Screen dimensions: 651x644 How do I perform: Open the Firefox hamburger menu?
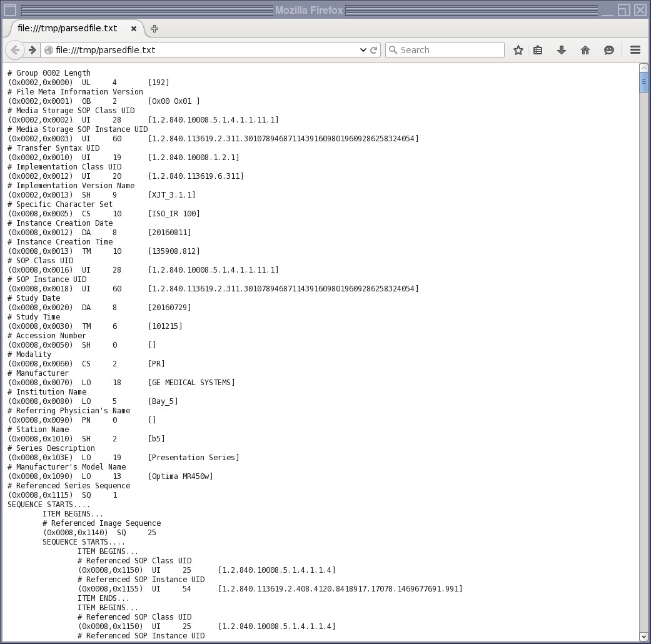point(635,50)
